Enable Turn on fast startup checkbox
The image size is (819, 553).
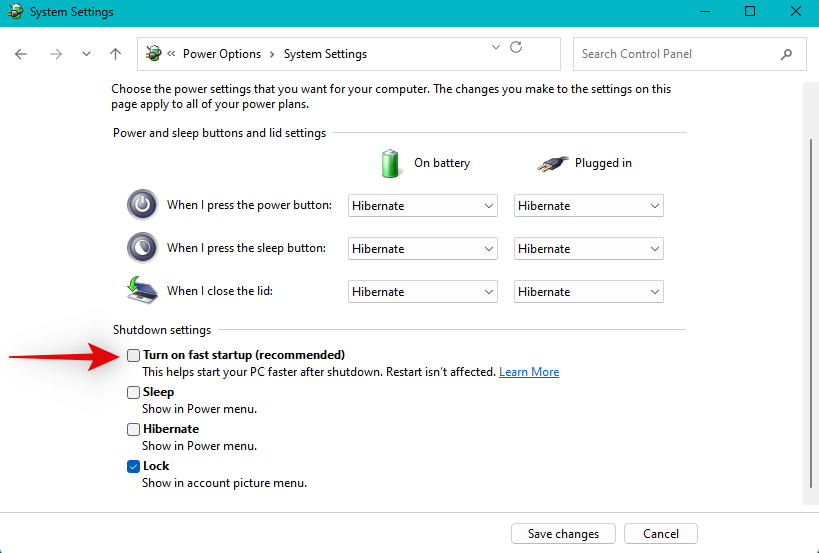(x=134, y=355)
